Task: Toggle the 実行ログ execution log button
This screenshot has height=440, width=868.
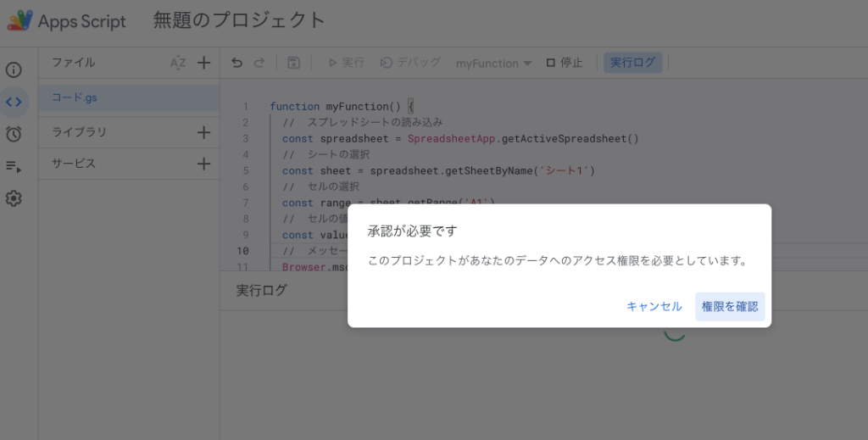Action: coord(633,63)
